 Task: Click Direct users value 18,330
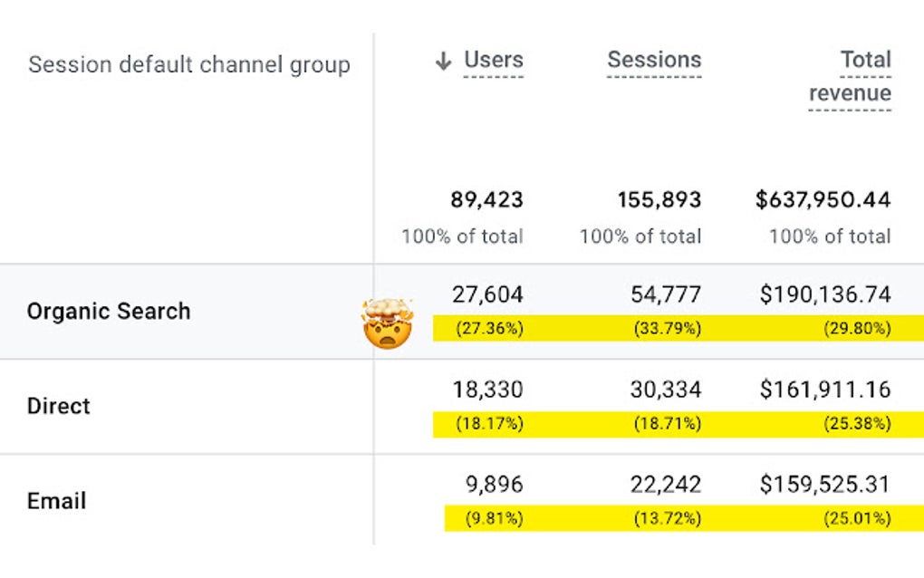tap(487, 390)
